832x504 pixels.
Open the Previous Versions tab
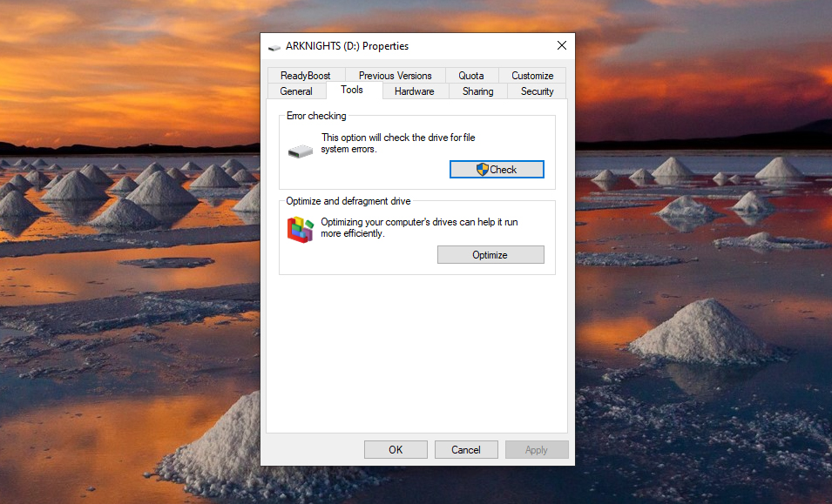(394, 75)
